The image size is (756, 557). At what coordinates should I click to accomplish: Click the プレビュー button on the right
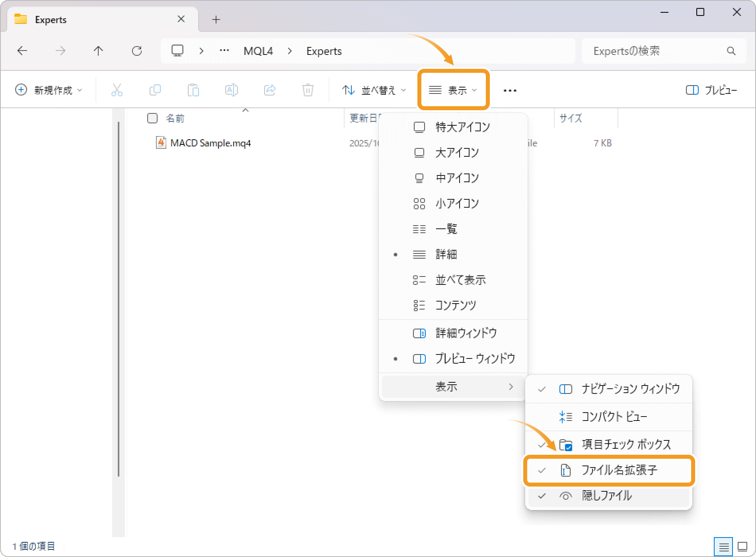coord(711,90)
